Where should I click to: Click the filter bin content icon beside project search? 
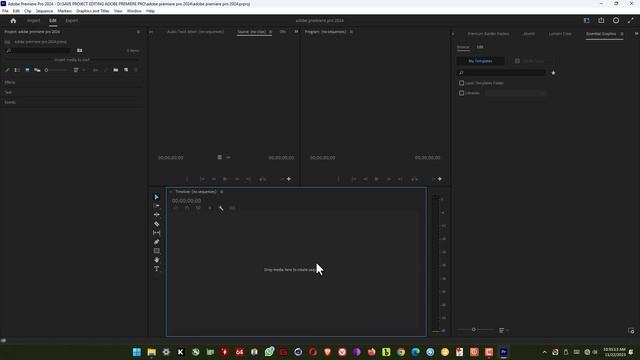click(x=80, y=51)
